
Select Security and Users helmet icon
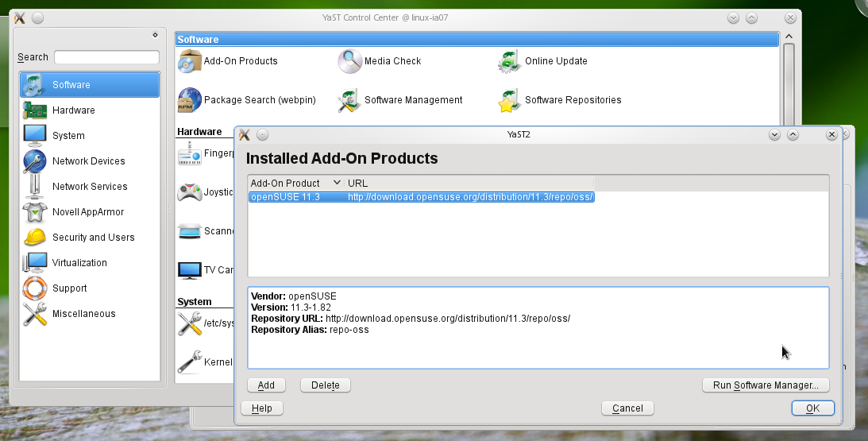coord(35,238)
